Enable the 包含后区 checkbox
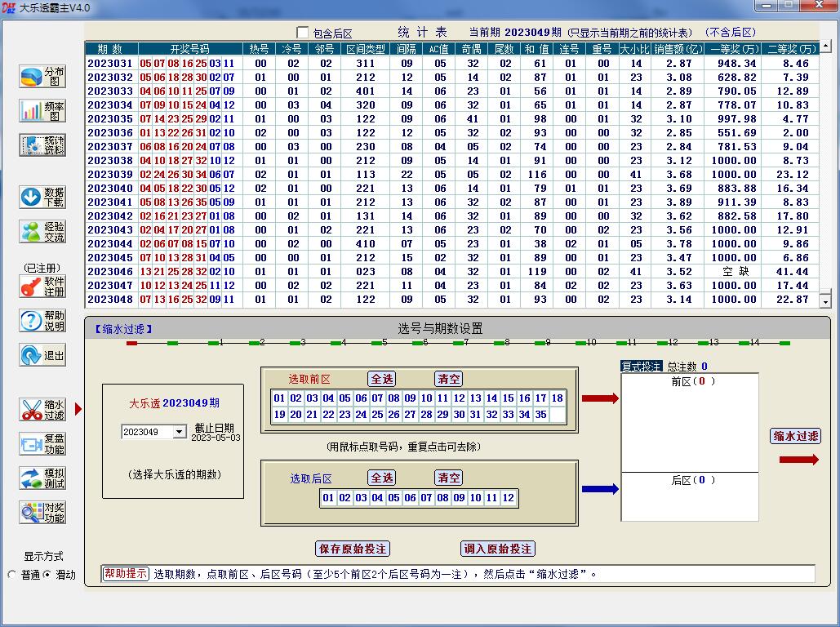The height and width of the screenshot is (627, 840). pyautogui.click(x=303, y=33)
